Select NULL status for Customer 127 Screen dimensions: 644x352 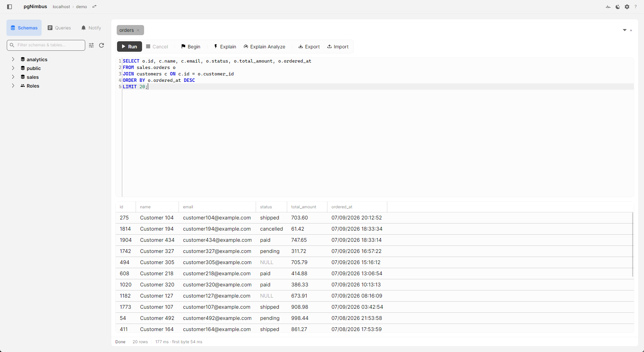tap(271, 296)
